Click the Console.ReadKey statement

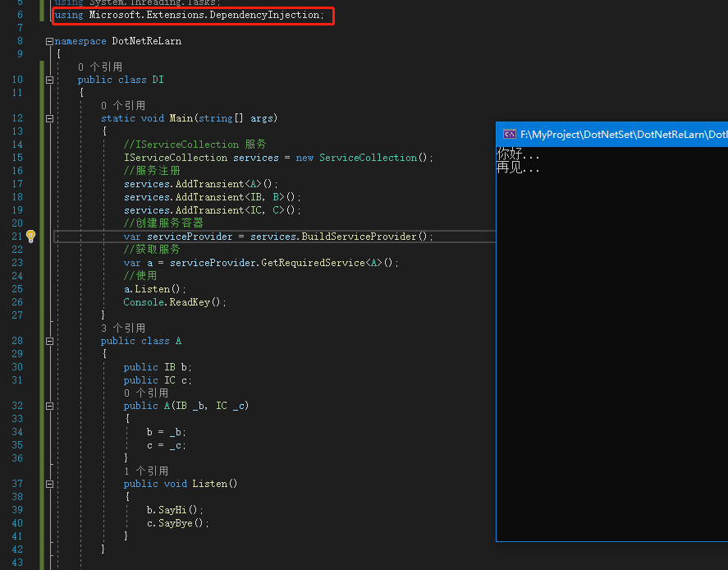click(x=174, y=302)
